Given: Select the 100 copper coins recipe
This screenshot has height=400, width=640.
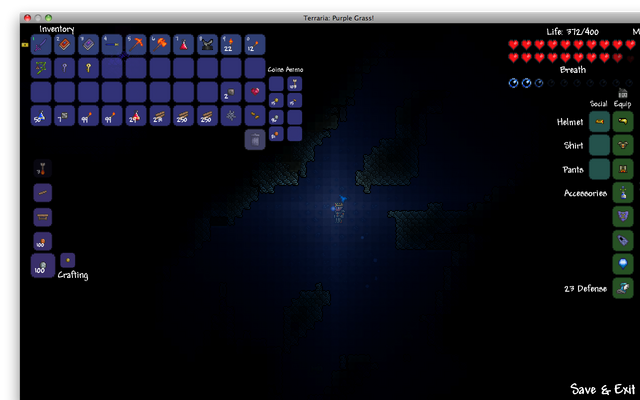Looking at the screenshot, I should click(43, 241).
